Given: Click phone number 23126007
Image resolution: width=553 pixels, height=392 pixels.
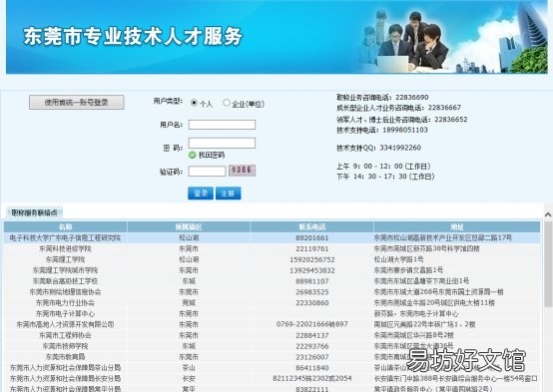Looking at the screenshot, I should tap(312, 357).
